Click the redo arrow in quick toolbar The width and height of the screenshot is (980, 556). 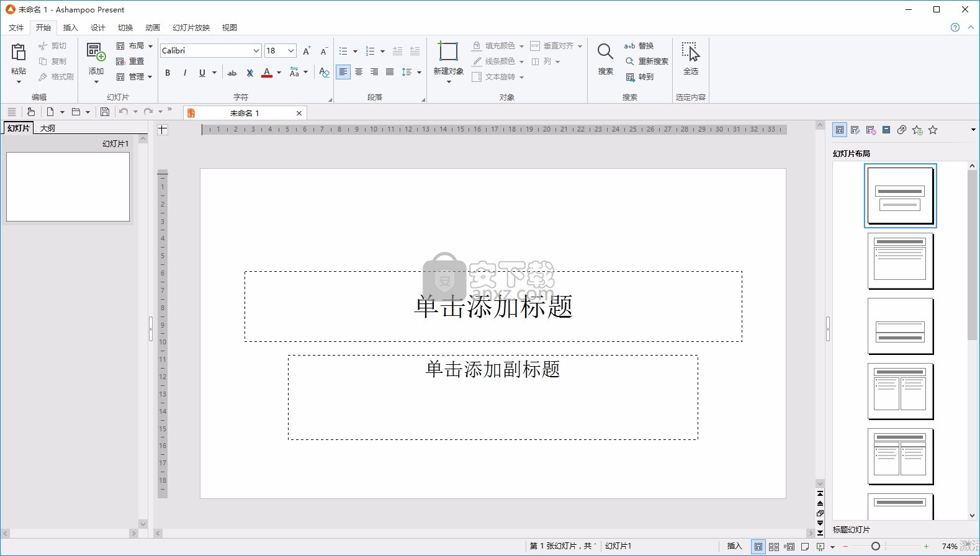[148, 112]
